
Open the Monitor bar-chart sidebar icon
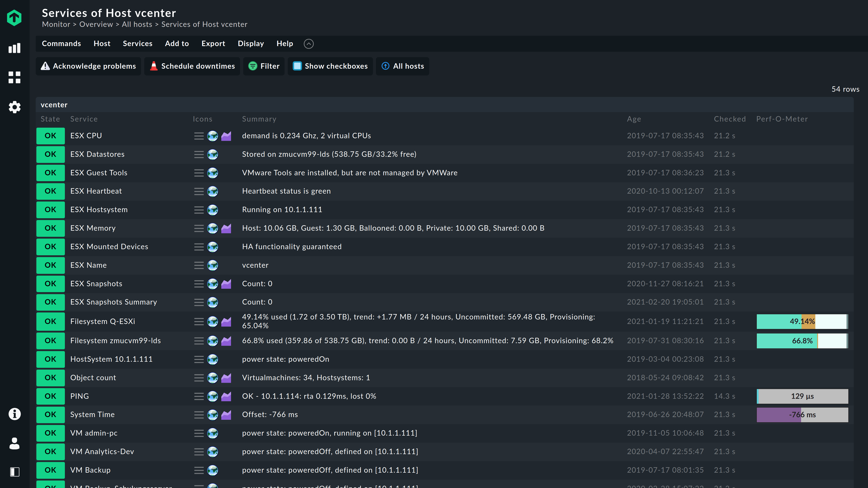click(14, 48)
